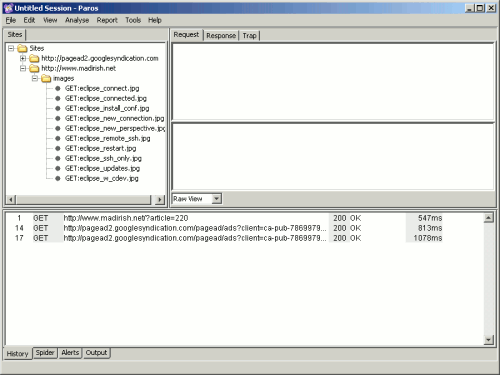
Task: Collapse the root Sites tree node
Action: [11, 49]
